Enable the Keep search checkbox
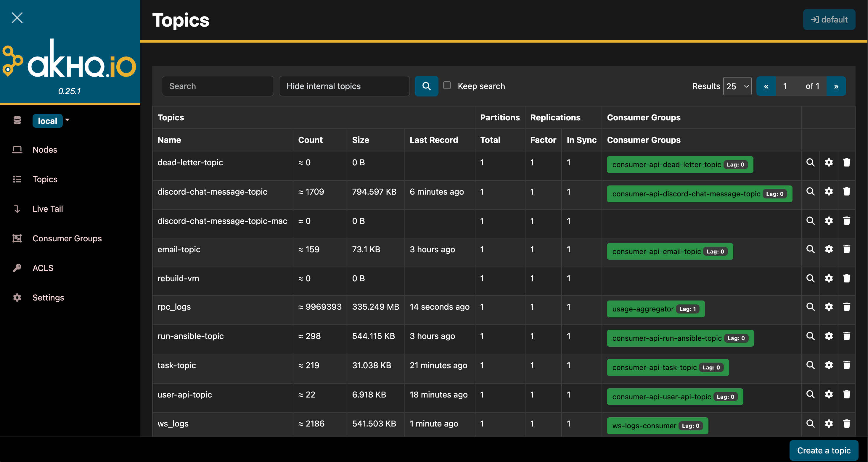Screen dimensions: 868x462 447,85
